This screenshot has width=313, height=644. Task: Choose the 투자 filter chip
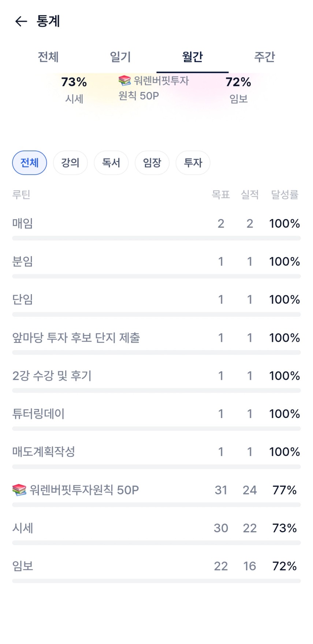[x=193, y=163]
